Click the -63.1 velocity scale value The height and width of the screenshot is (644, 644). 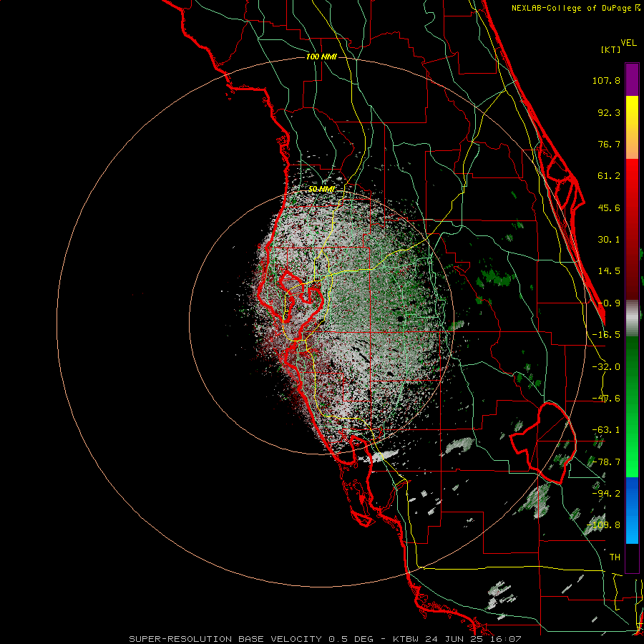[606, 430]
